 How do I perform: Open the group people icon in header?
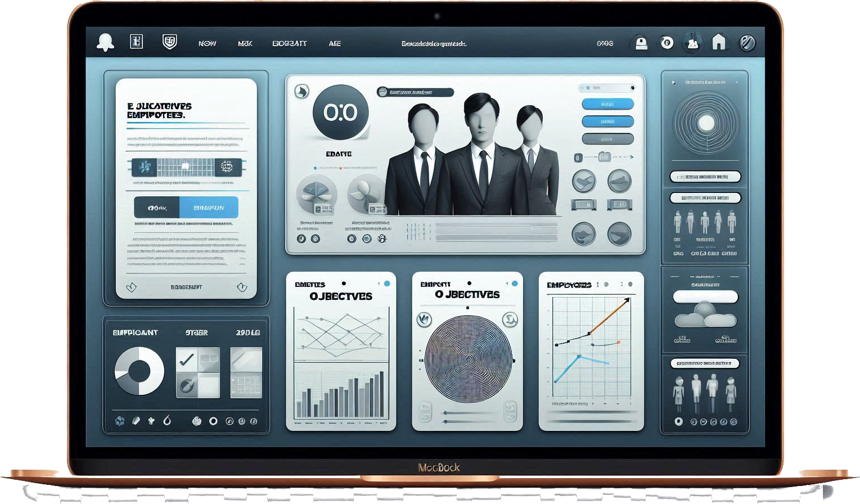click(692, 43)
